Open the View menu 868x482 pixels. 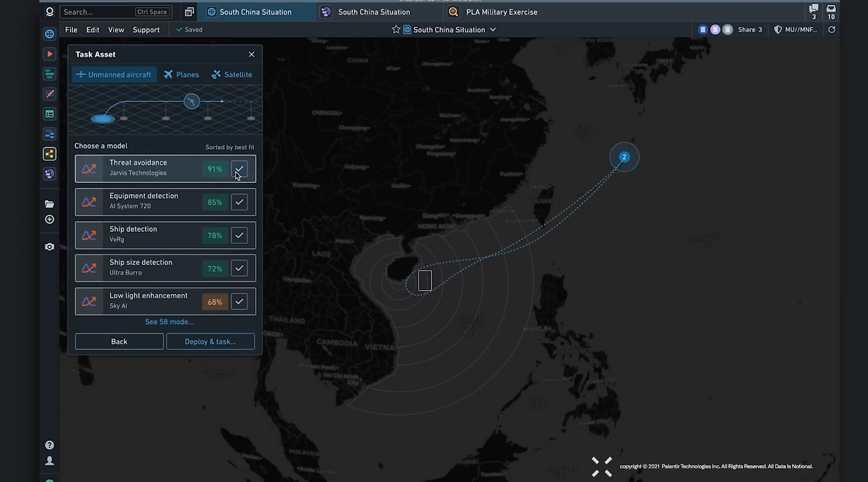[x=116, y=30]
